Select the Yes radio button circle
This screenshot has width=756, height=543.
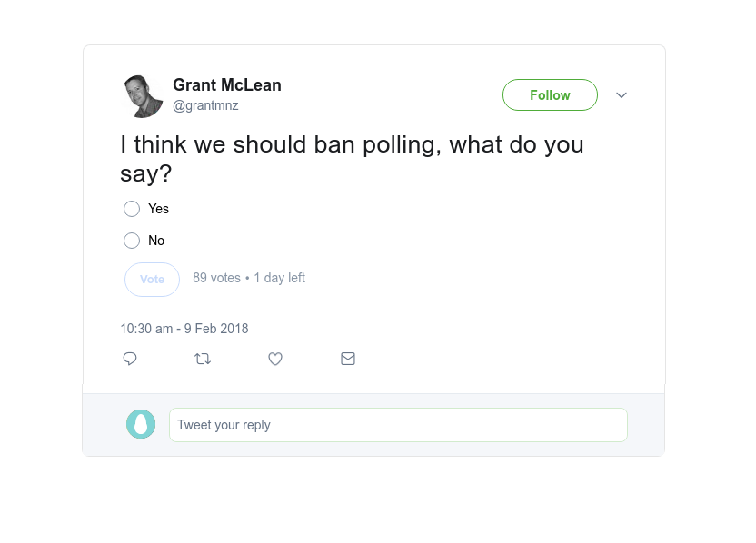[x=132, y=209]
